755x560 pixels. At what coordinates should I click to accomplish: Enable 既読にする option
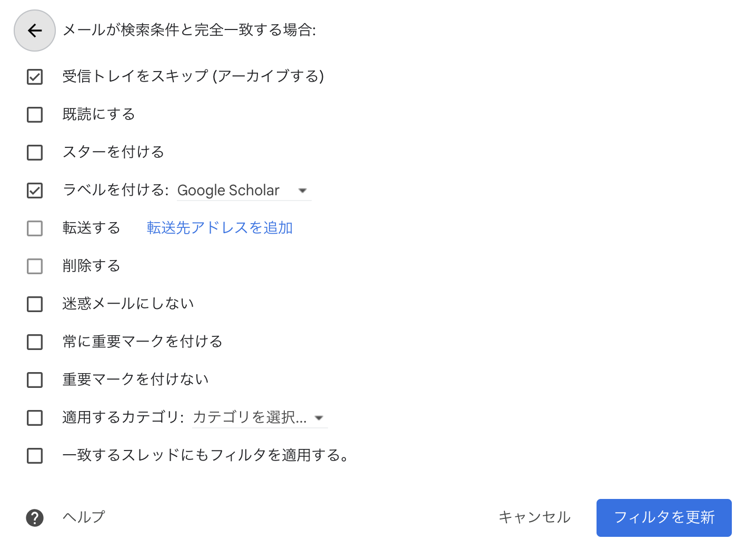point(34,114)
